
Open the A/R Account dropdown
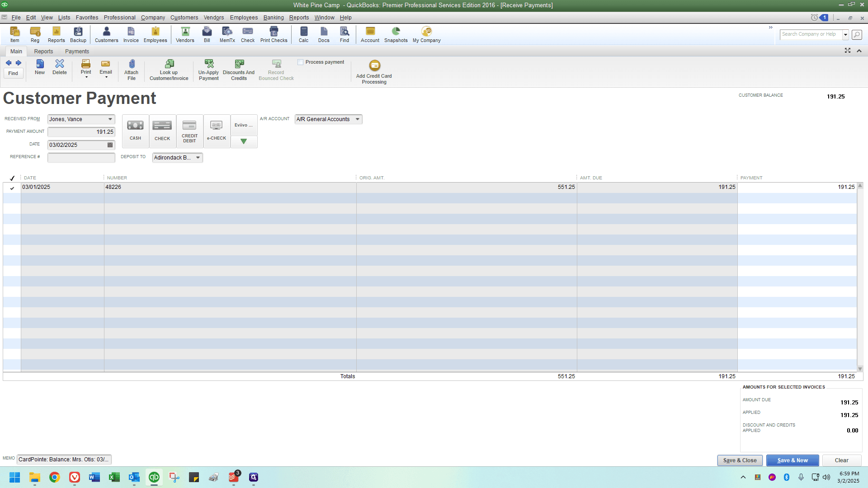(358, 119)
